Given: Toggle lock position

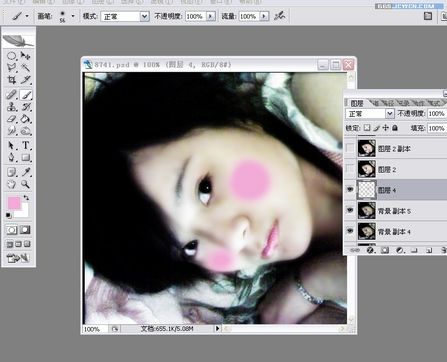Looking at the screenshot, I should 386,128.
